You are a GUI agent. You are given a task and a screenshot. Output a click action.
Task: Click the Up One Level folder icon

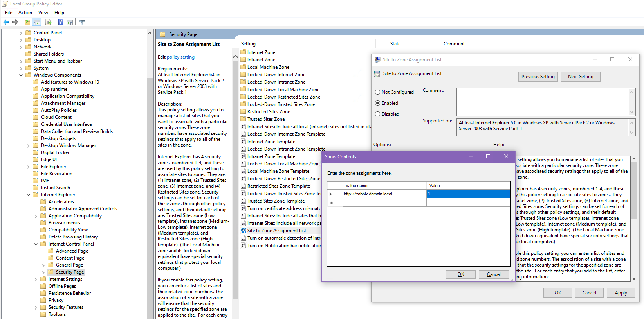27,22
